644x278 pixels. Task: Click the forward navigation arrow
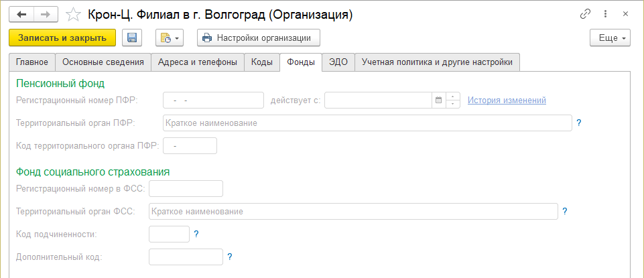pyautogui.click(x=46, y=14)
